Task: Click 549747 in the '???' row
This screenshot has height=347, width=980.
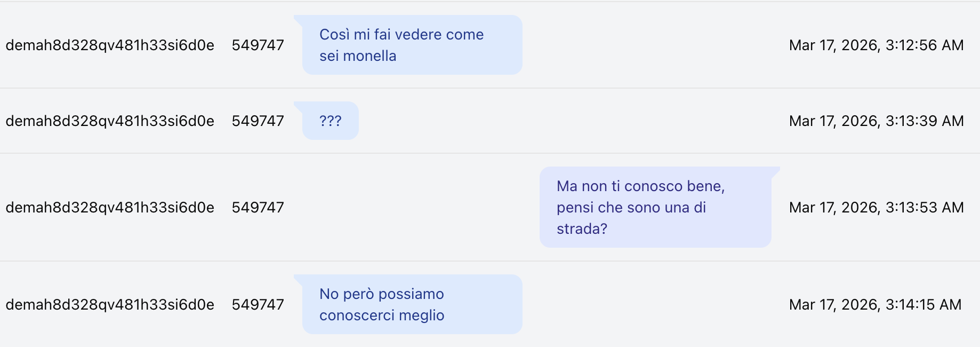Action: (258, 121)
